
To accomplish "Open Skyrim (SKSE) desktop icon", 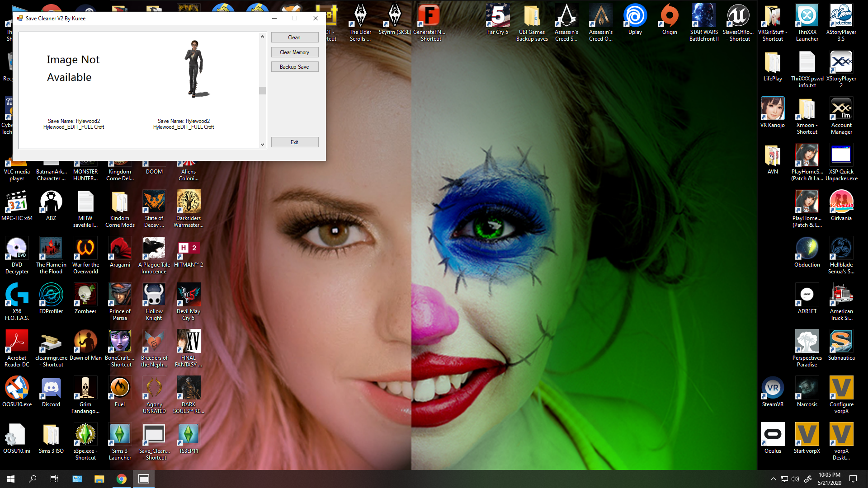I will coord(395,20).
